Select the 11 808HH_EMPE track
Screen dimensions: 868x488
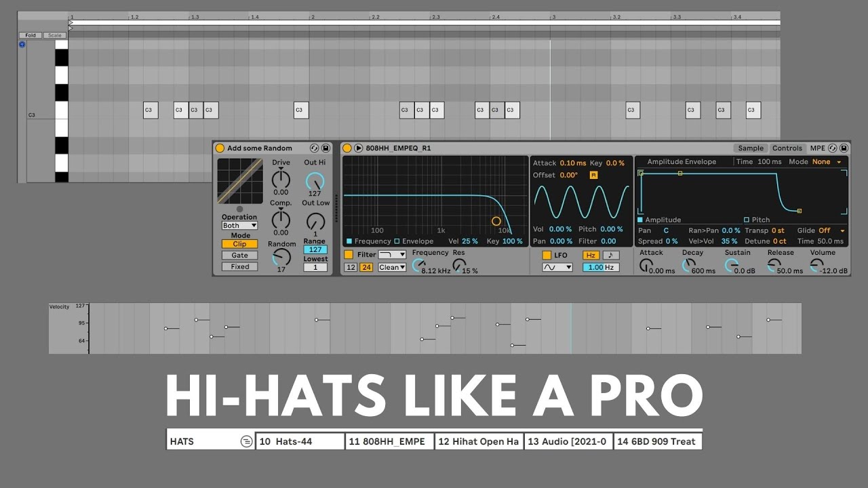(389, 441)
